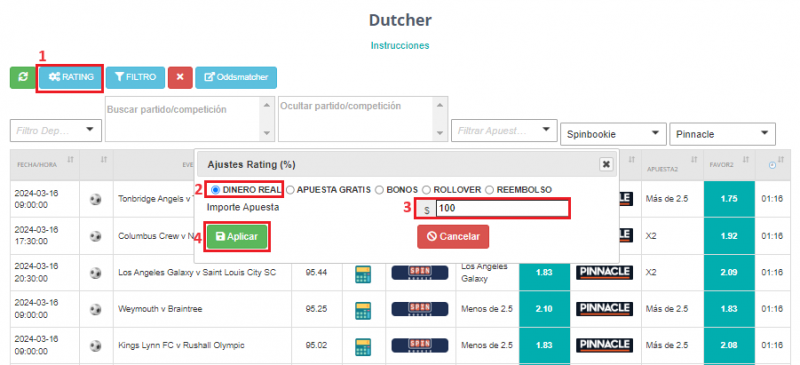Select the DINERO REAL radio option
Screen dimensions: 800x365
click(215, 190)
